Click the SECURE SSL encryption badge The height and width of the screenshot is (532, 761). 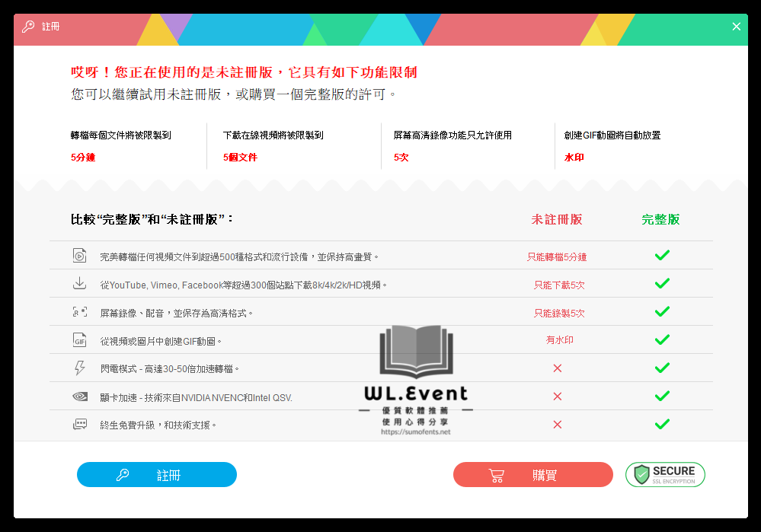(x=665, y=474)
